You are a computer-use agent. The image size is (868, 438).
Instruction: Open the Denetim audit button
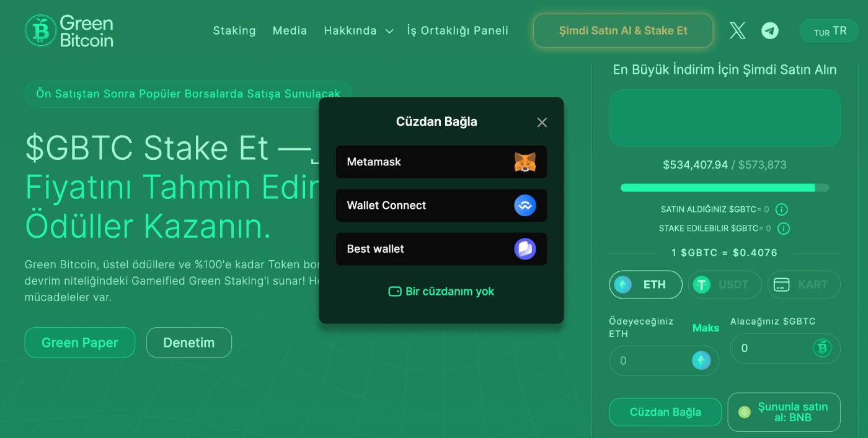pos(189,343)
